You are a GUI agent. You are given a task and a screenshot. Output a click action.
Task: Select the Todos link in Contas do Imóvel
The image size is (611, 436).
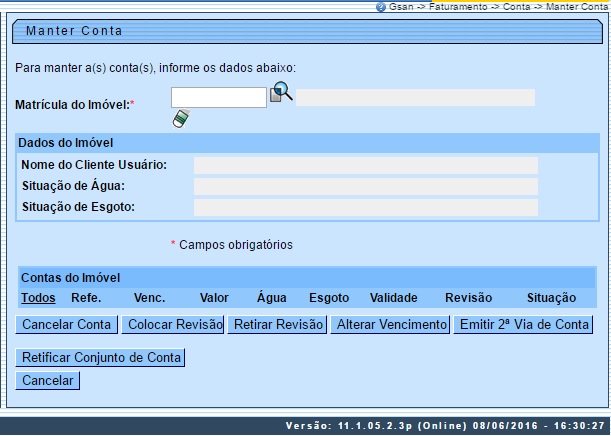coord(38,297)
